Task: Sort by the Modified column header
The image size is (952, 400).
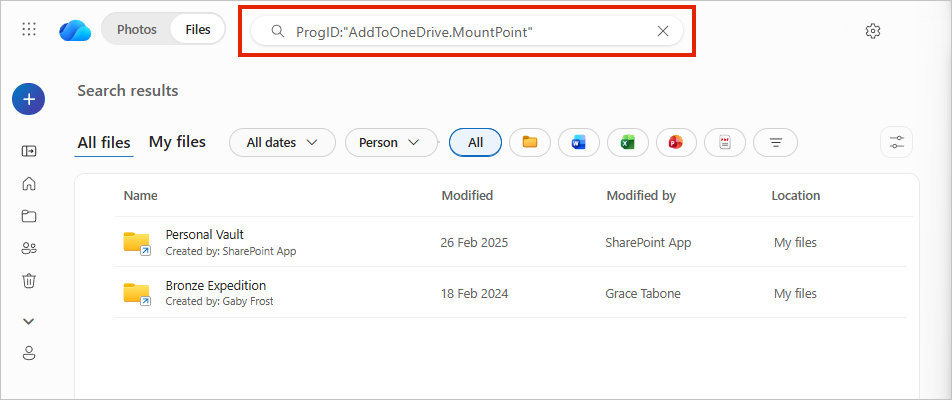Action: [x=467, y=195]
